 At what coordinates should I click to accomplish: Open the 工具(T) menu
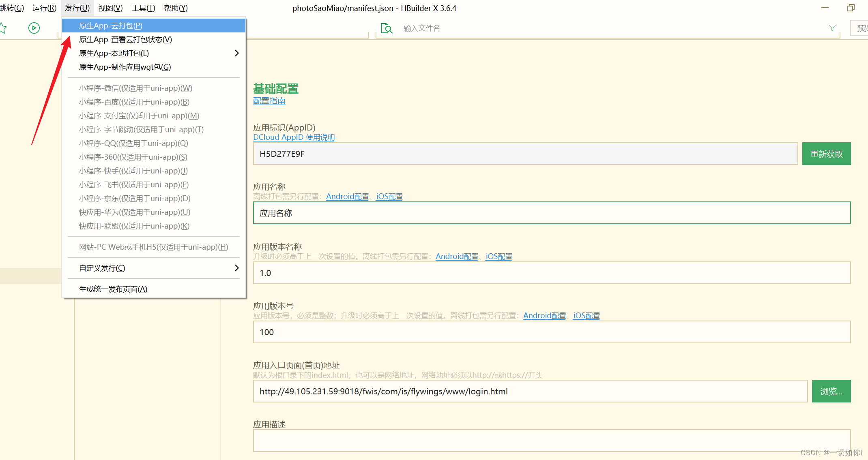[143, 8]
